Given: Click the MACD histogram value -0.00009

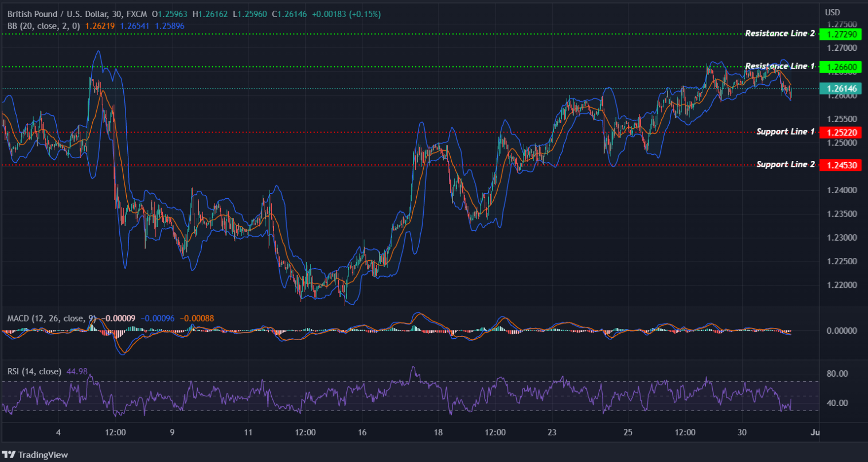Looking at the screenshot, I should click(118, 319).
